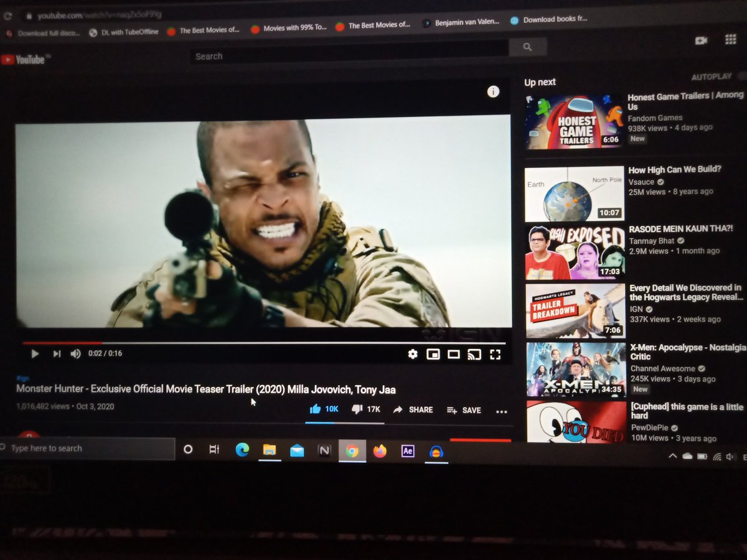Image resolution: width=747 pixels, height=560 pixels.
Task: Save video to a playlist
Action: tap(464, 410)
